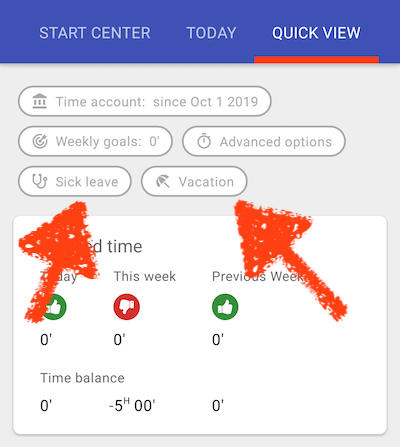Click the Previous Week column label

click(x=258, y=276)
